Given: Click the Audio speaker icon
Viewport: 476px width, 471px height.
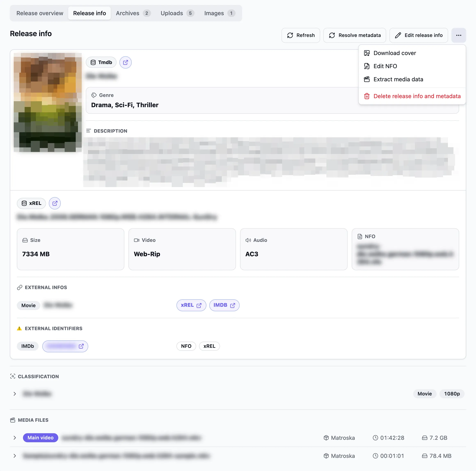Looking at the screenshot, I should tap(248, 240).
